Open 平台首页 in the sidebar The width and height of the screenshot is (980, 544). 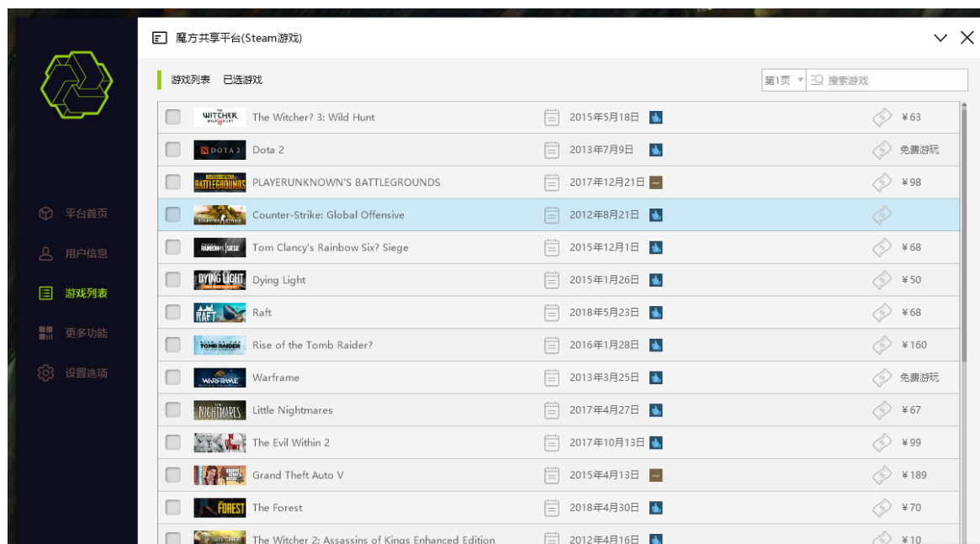pyautogui.click(x=87, y=214)
